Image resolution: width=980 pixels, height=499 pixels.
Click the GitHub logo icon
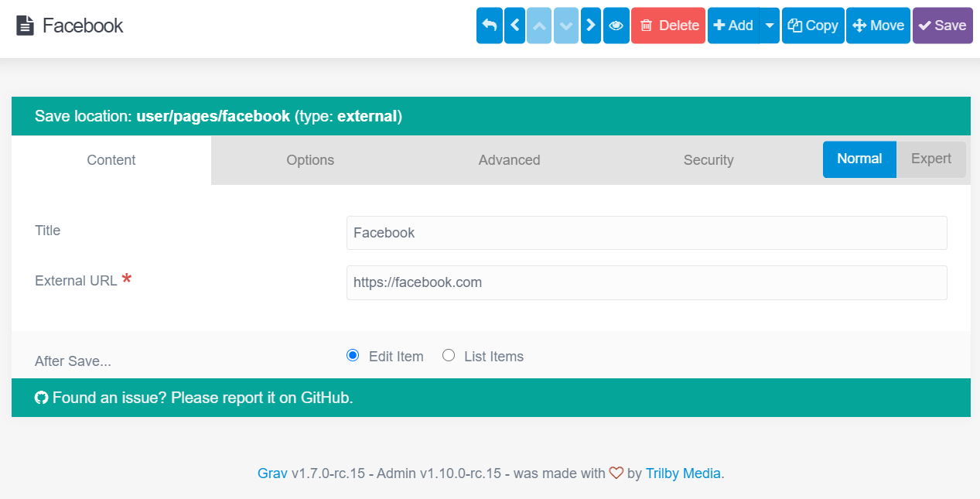pyautogui.click(x=42, y=398)
